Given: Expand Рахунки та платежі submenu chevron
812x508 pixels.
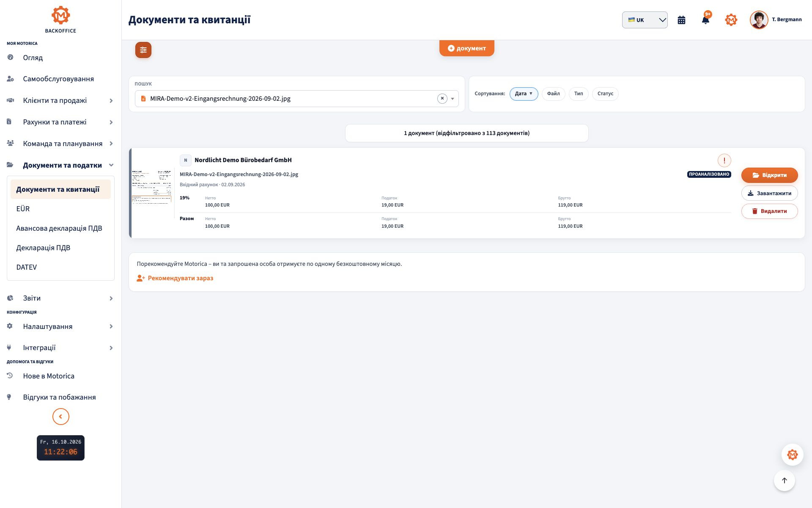Looking at the screenshot, I should tap(111, 122).
